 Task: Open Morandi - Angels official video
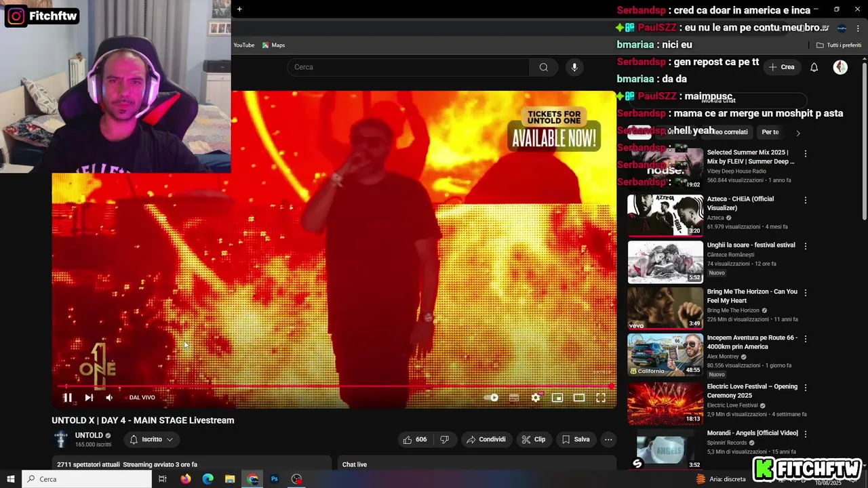coord(665,449)
